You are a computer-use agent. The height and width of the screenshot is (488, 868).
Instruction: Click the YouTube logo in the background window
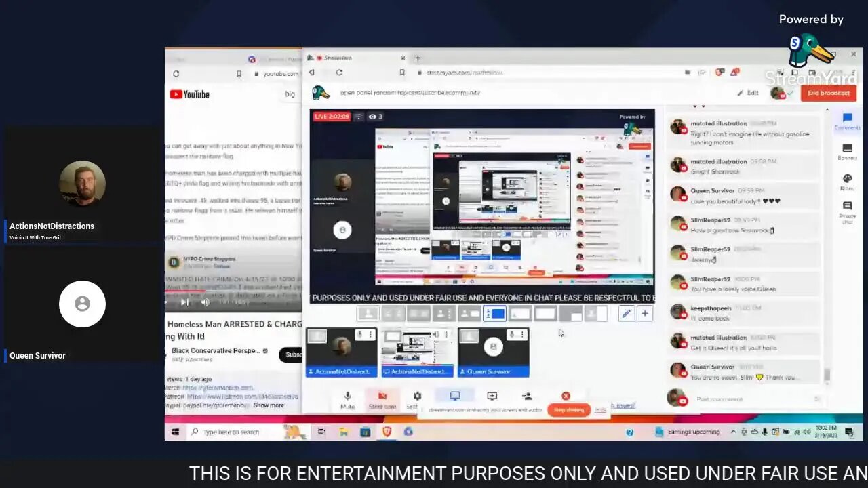pos(190,94)
